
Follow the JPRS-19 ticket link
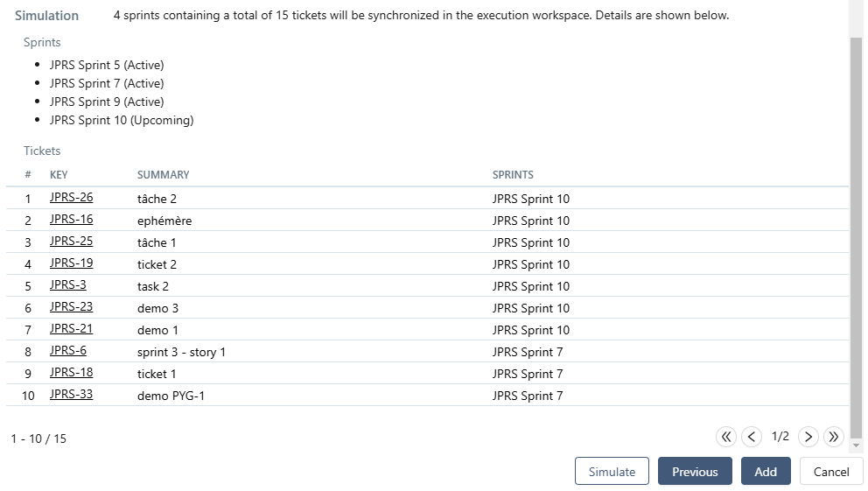pyautogui.click(x=71, y=263)
